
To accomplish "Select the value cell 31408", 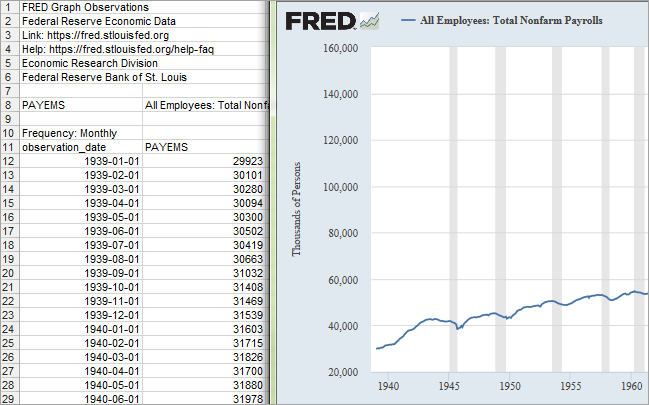I will [206, 287].
